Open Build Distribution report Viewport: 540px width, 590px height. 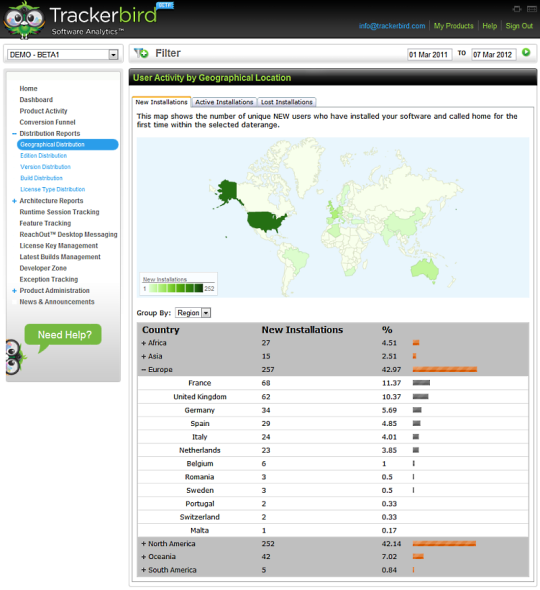[41, 178]
